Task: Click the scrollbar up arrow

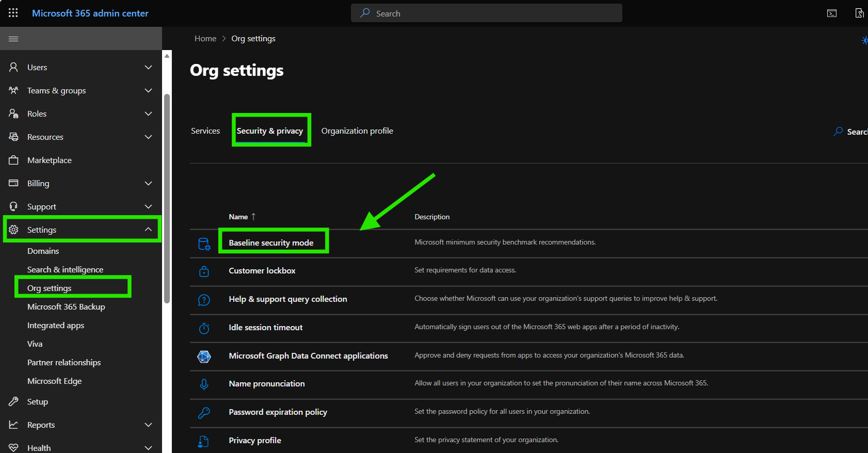Action: 167,56
